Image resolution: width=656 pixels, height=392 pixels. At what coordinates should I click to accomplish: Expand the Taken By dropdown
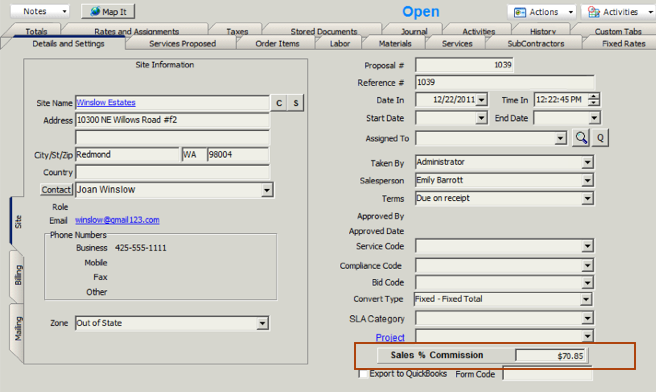(x=587, y=162)
